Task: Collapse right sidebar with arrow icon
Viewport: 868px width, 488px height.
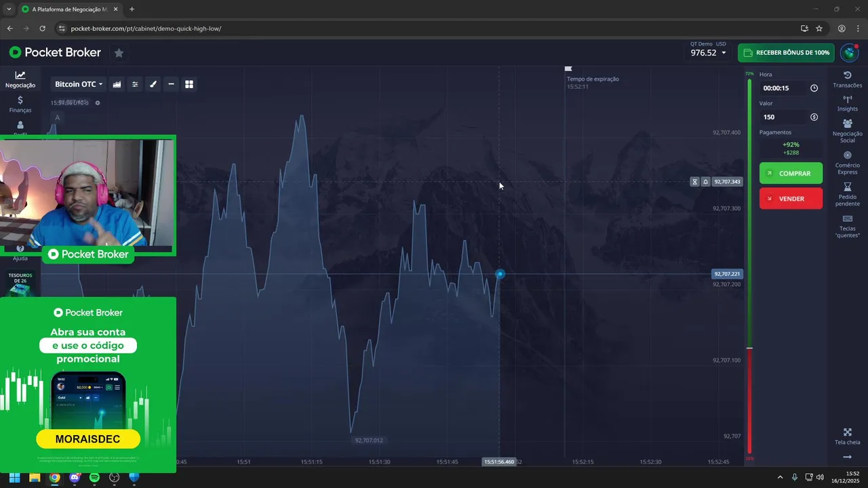Action: click(x=847, y=457)
